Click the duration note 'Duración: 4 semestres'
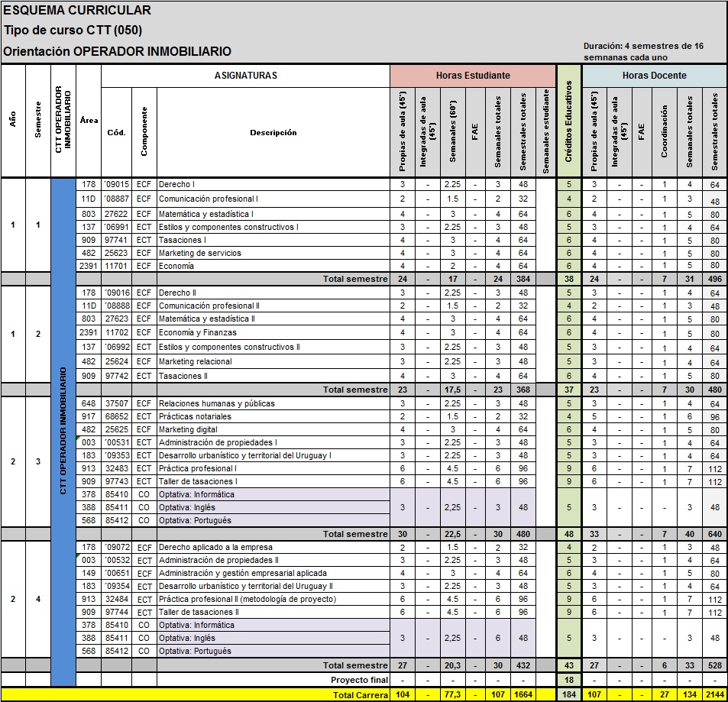The image size is (728, 702). (643, 51)
